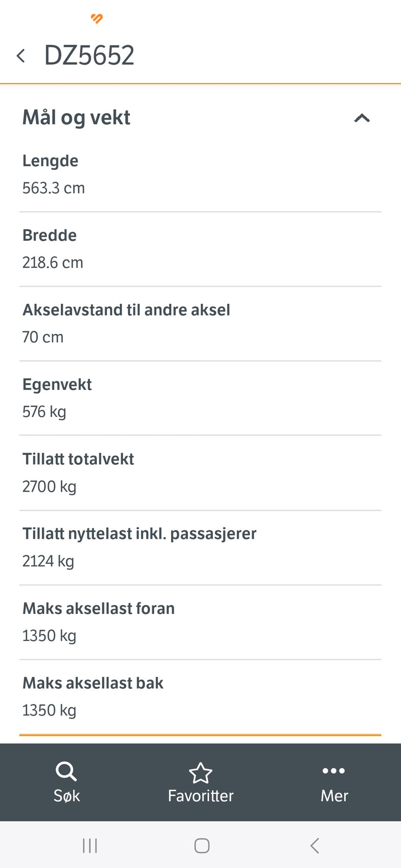401x868 pixels.
Task: Select the Søk tab label
Action: pos(66,796)
